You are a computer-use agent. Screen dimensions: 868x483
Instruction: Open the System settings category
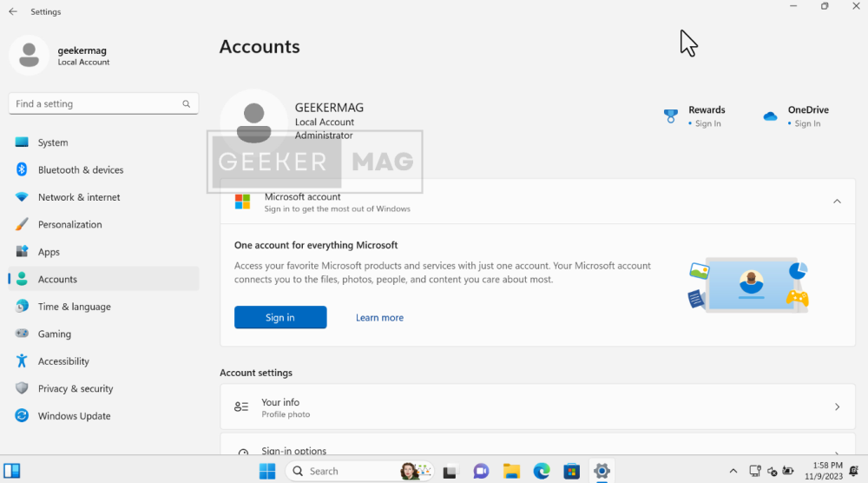pos(103,142)
